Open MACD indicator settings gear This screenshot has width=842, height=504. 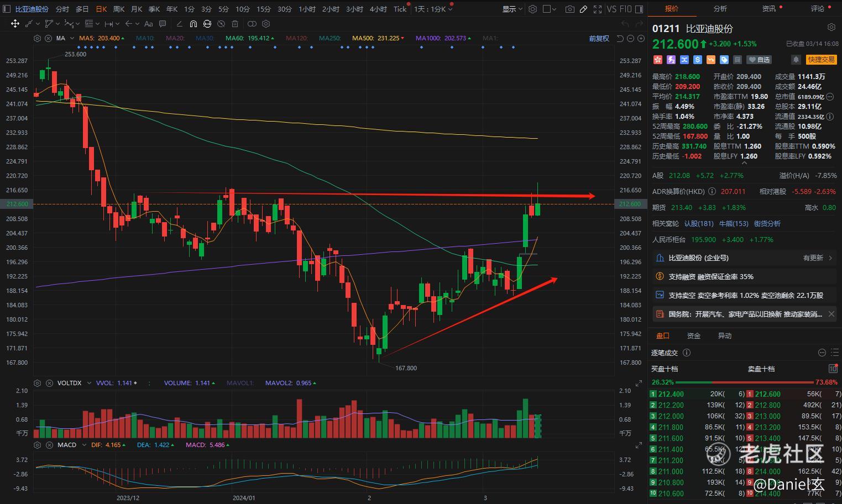(37, 445)
